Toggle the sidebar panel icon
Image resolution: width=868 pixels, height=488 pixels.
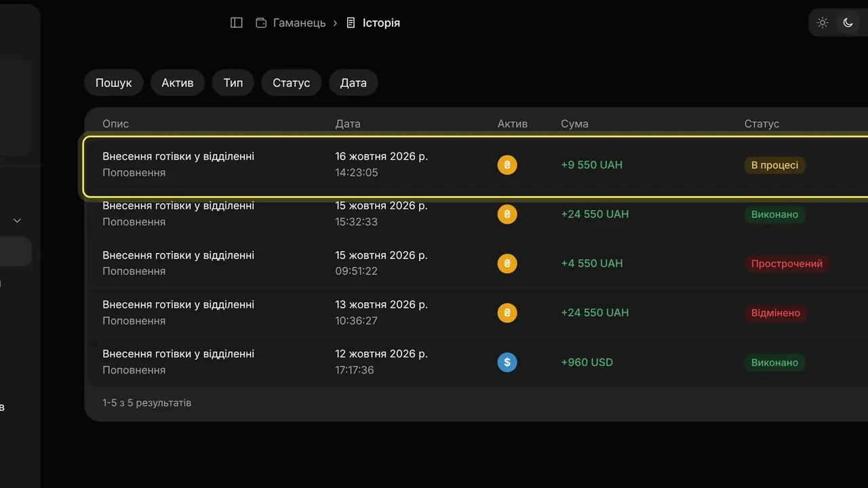tap(237, 22)
